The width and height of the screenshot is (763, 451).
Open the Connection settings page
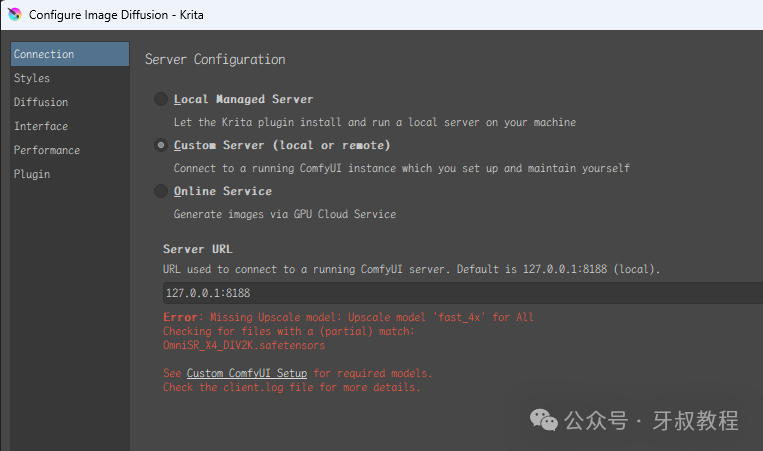point(70,54)
